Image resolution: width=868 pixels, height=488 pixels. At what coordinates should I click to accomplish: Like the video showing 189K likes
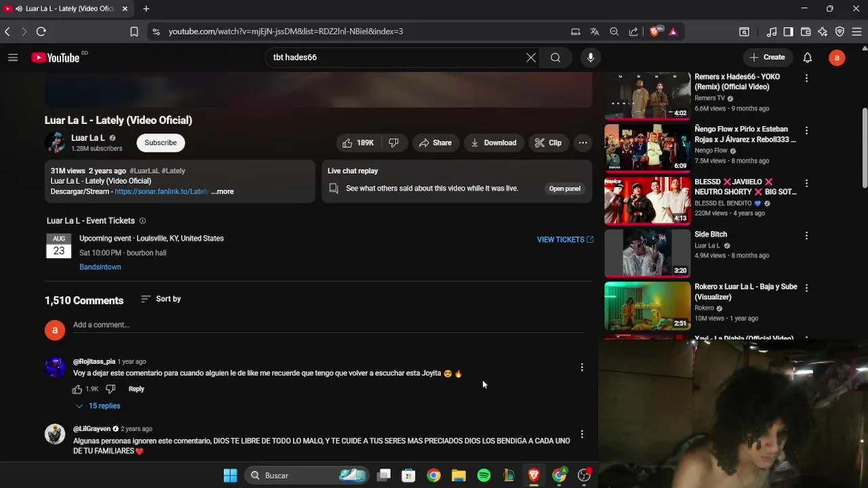coord(359,143)
